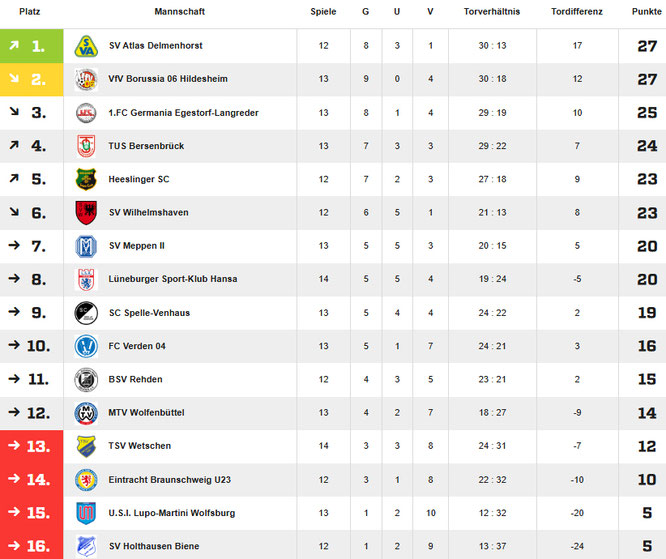Click the Heeslinger SC club crest

[x=85, y=179]
